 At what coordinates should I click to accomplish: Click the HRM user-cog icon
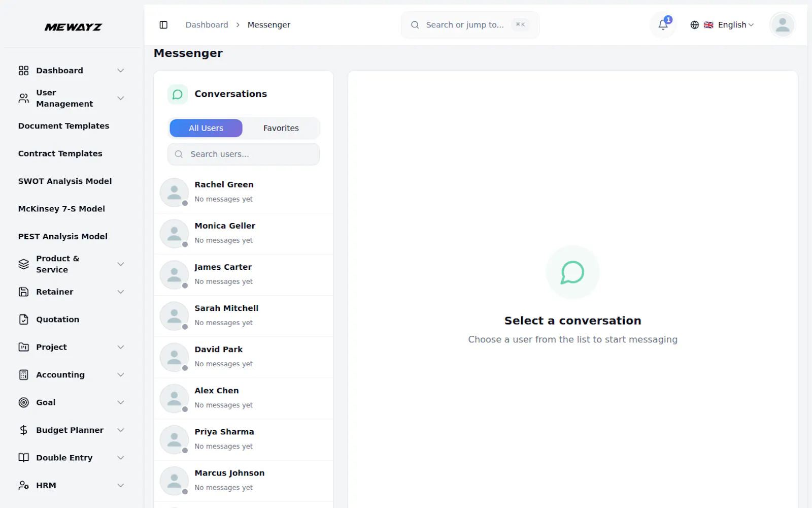point(23,485)
